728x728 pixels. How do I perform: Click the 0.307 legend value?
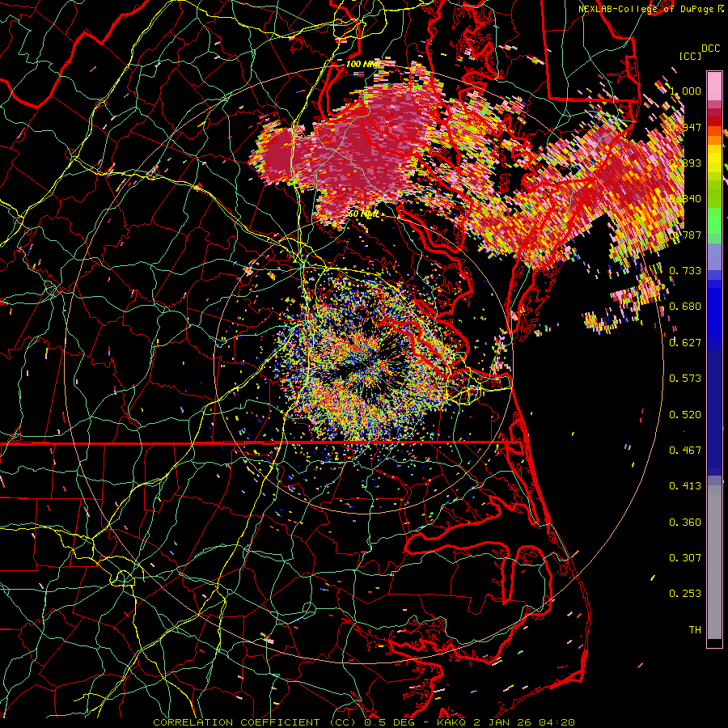(x=685, y=558)
